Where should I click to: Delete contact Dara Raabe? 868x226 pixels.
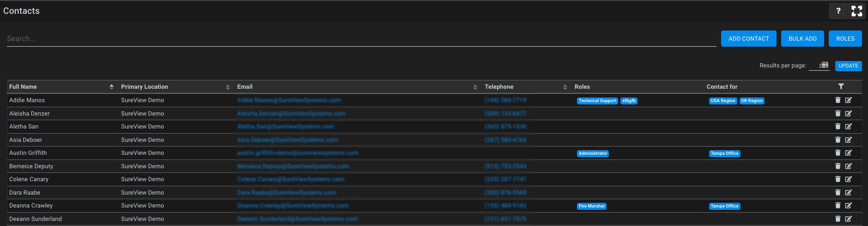[838, 192]
